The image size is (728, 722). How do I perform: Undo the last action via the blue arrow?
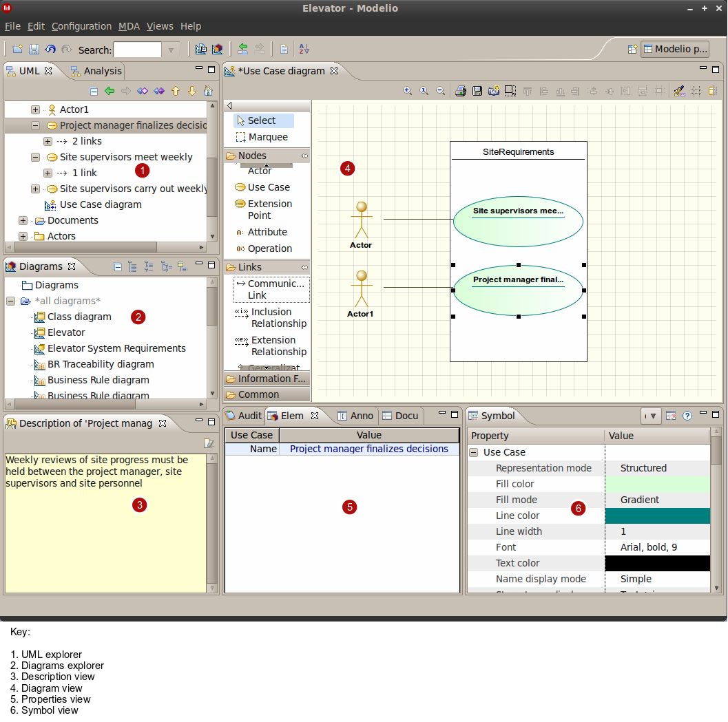50,49
